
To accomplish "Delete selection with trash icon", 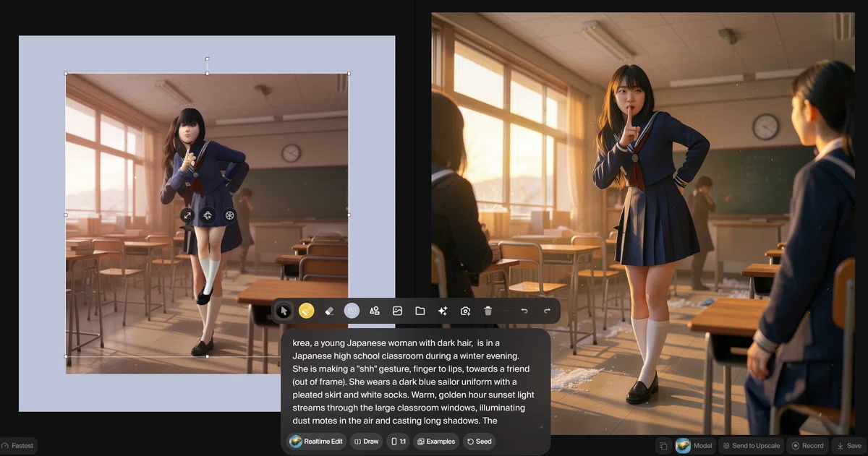I will (x=488, y=311).
